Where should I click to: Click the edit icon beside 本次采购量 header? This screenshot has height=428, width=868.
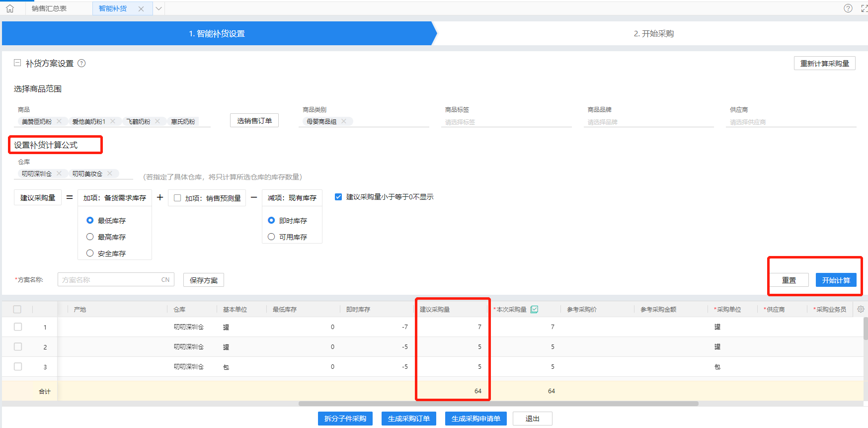[x=534, y=309]
